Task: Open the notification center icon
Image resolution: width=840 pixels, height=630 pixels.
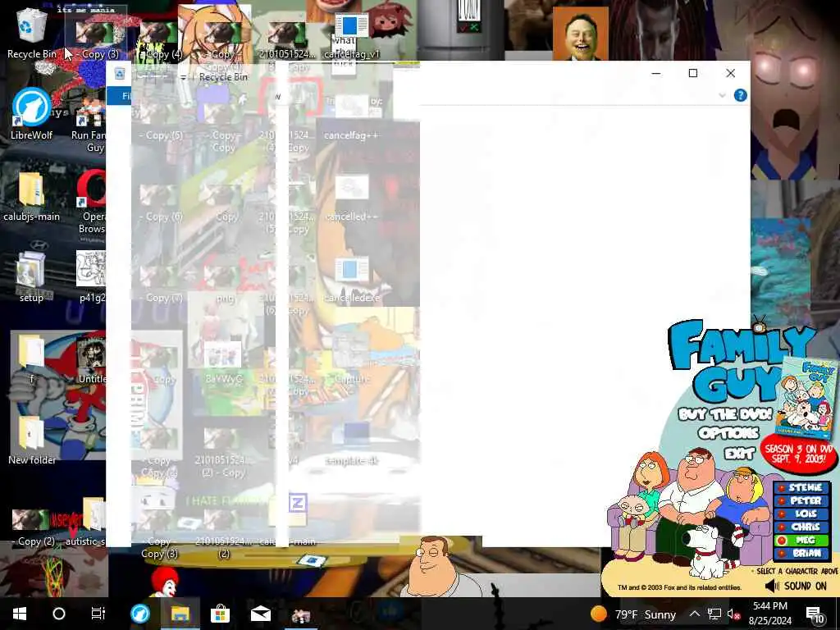Action: click(815, 614)
